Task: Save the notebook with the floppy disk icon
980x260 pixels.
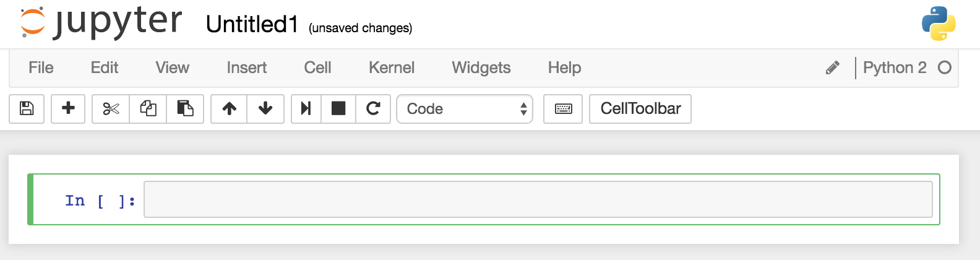Action: pos(27,109)
